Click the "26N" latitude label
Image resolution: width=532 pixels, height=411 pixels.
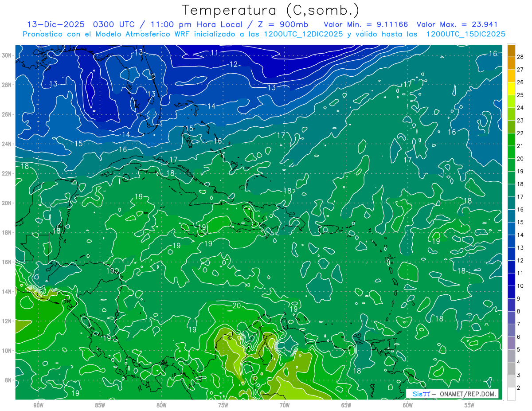[8, 114]
